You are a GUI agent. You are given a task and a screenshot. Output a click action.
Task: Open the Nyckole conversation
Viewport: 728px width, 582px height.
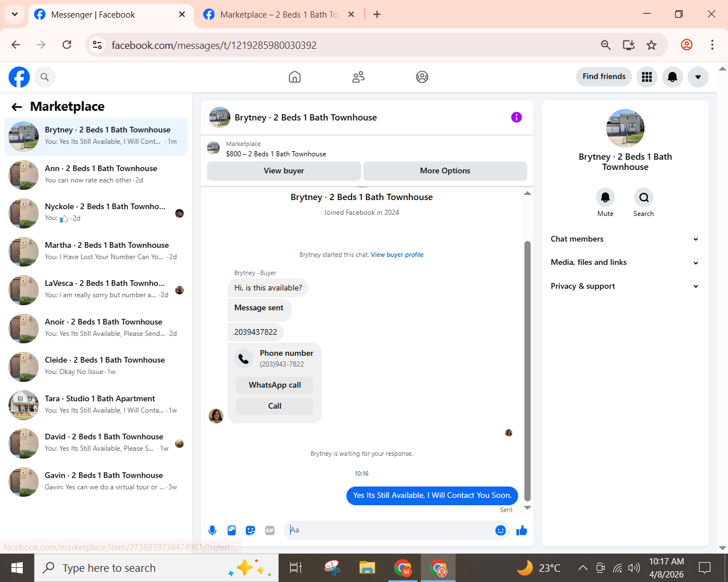[x=96, y=213]
